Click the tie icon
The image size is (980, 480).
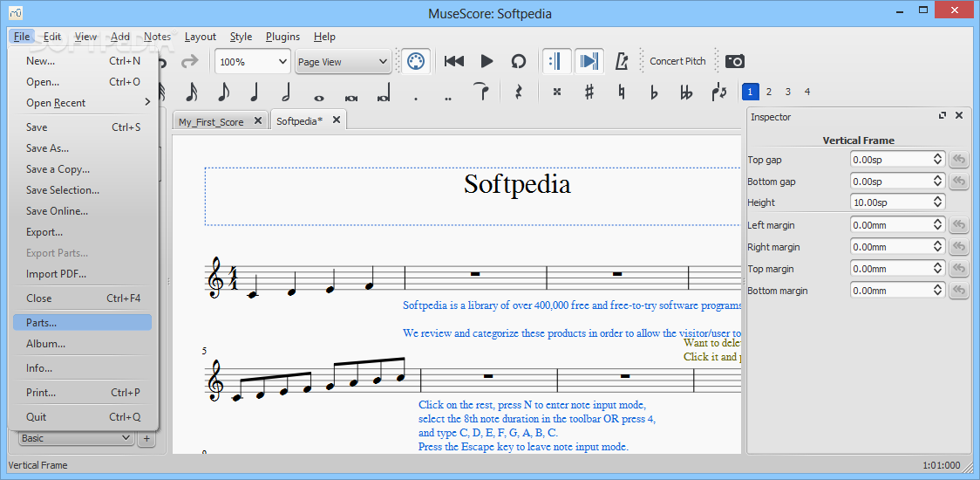coord(480,92)
